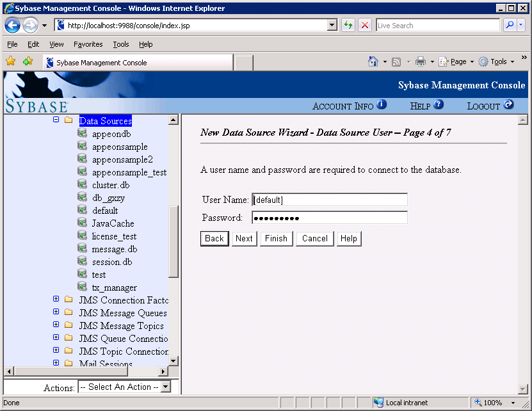The image size is (532, 411).
Task: Click the JavaCache database icon
Action: (82, 223)
